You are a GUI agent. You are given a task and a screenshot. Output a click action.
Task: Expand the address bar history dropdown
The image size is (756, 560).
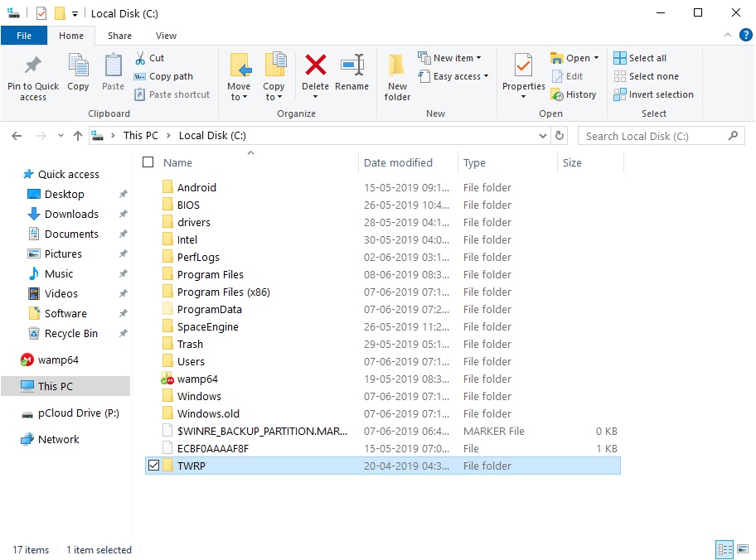pyautogui.click(x=543, y=136)
